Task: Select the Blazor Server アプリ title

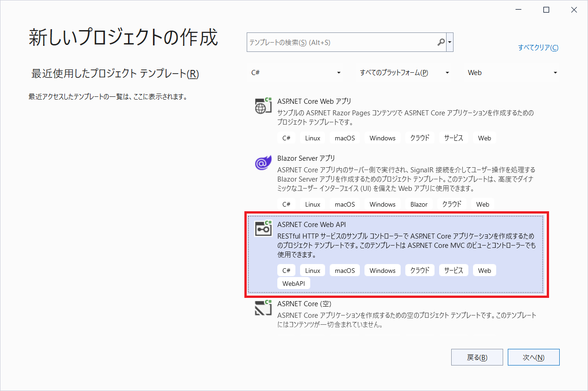Action: coord(306,158)
